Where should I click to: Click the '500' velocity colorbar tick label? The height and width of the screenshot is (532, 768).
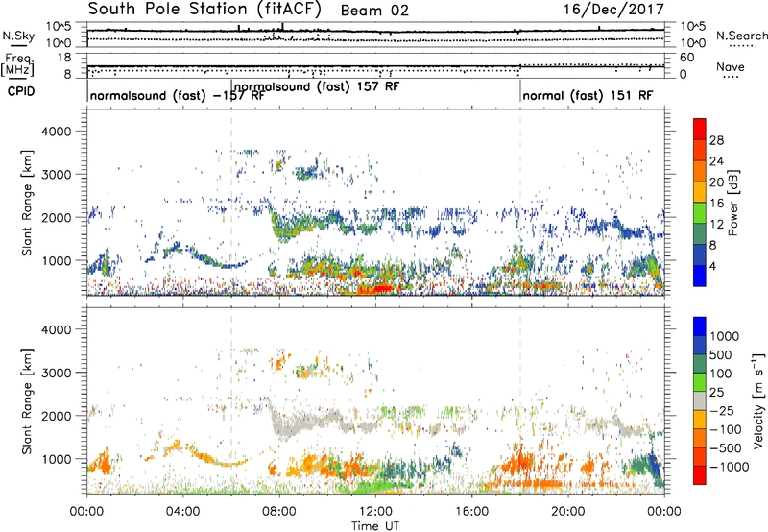721,355
